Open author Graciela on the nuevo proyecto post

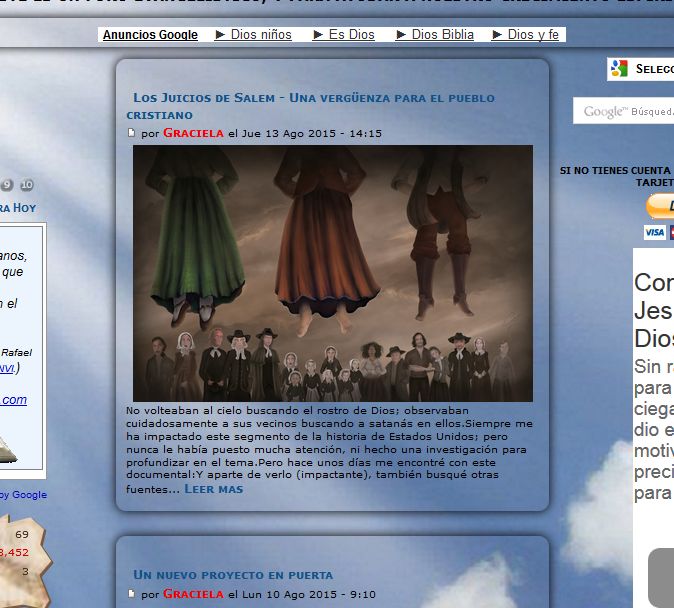193,594
